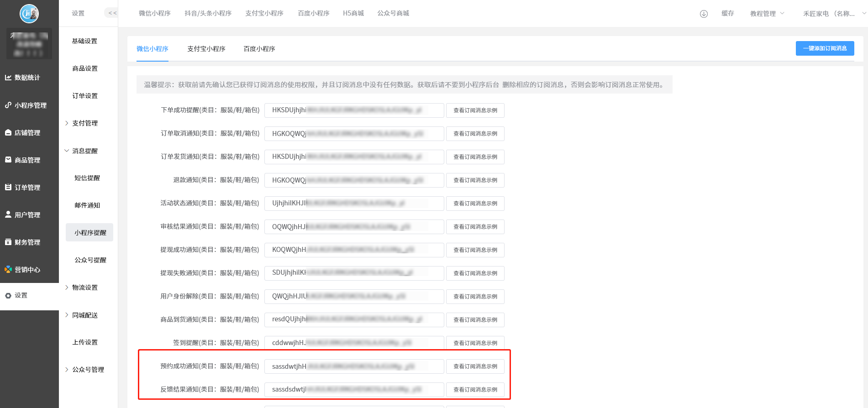Click the 设置 gear icon in the sidebar
This screenshot has width=868, height=408.
[x=8, y=296]
